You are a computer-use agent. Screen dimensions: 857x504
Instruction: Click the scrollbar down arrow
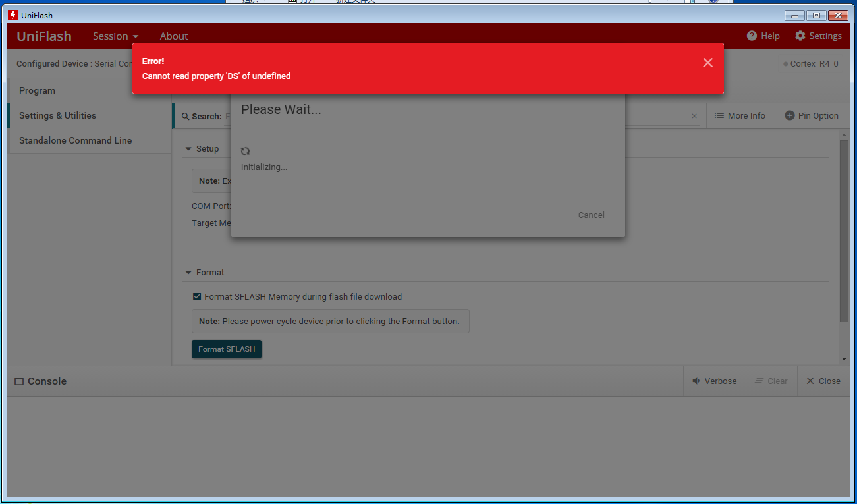pyautogui.click(x=844, y=359)
